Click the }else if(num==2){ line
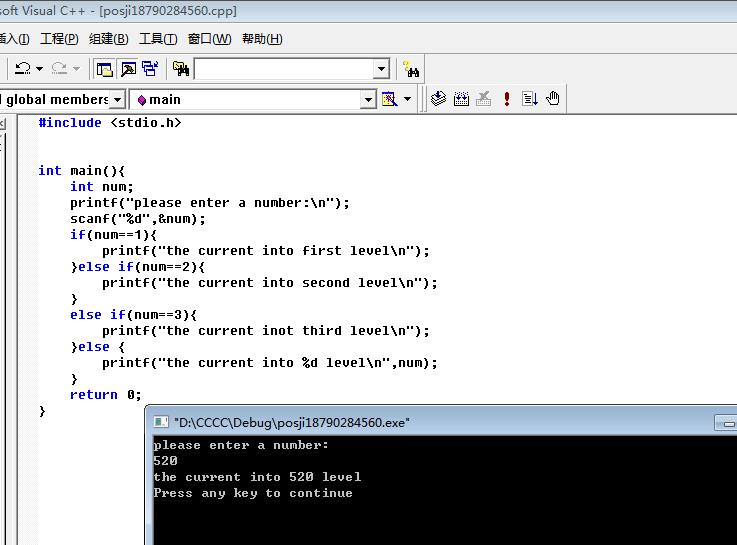Screen dimensions: 737x545 138,266
